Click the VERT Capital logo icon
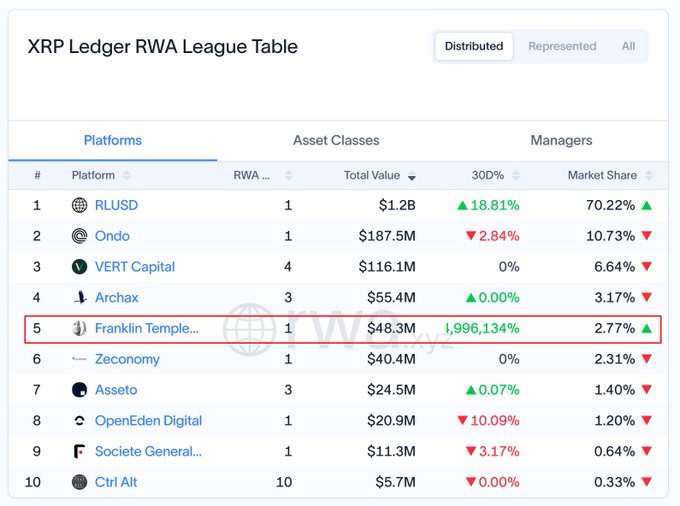Viewport: 680px width, 506px height. tap(79, 267)
